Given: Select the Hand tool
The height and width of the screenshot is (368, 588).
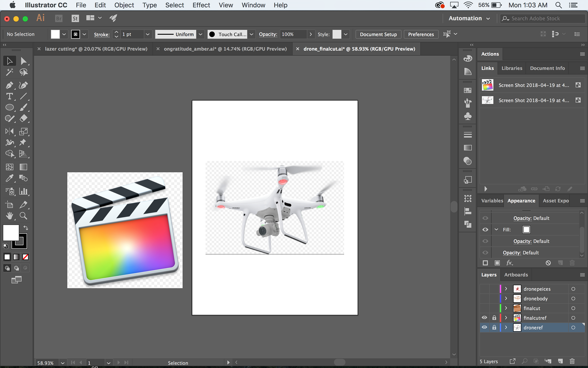Looking at the screenshot, I should [9, 216].
